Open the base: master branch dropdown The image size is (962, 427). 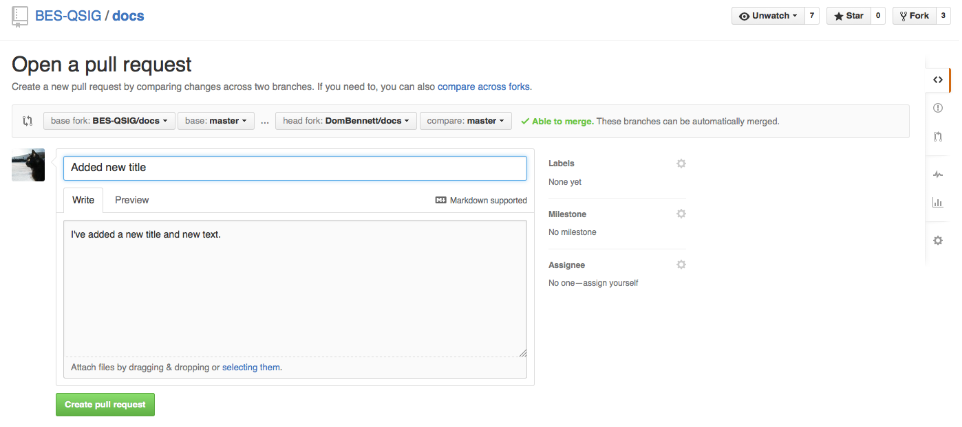click(x=216, y=121)
